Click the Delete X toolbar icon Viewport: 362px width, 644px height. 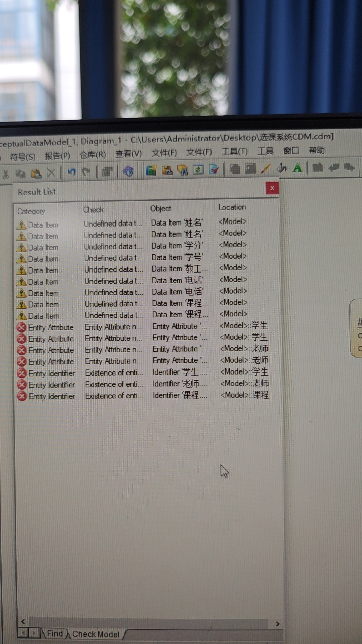point(51,173)
